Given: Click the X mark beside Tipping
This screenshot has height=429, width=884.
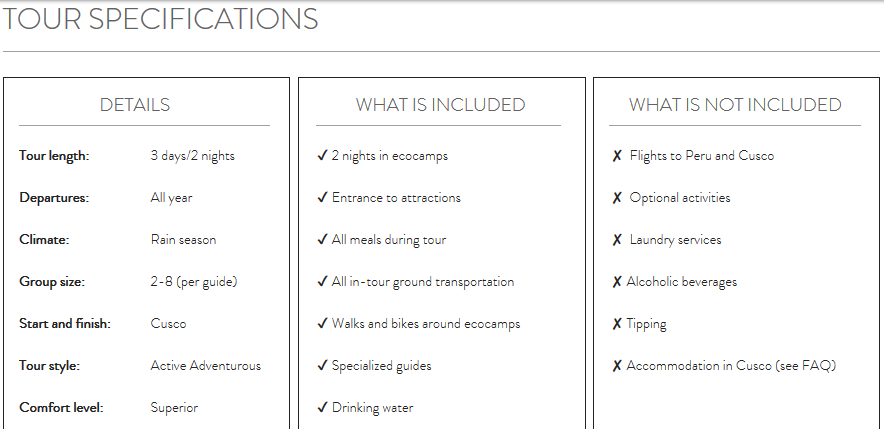Looking at the screenshot, I should [x=617, y=324].
